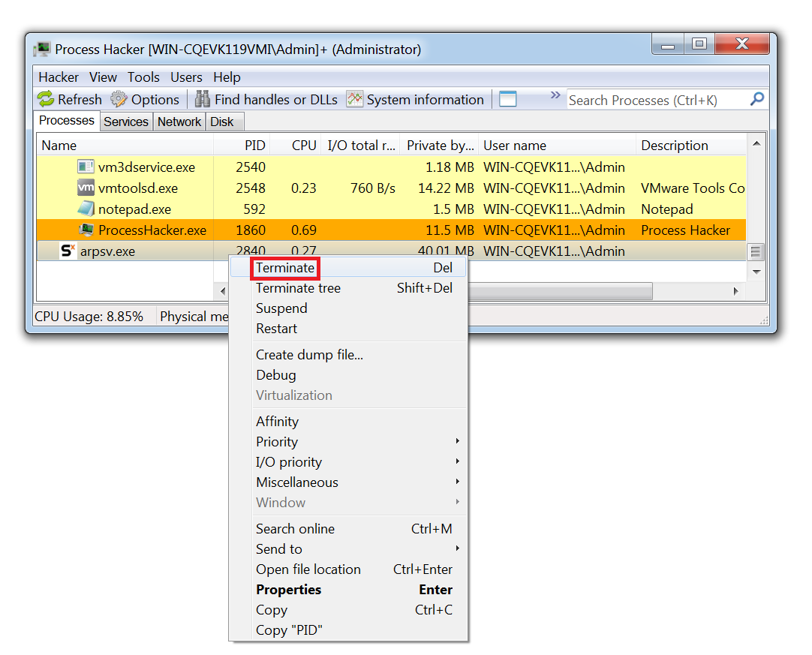
Task: Sort by the Name column header
Action: click(125, 146)
